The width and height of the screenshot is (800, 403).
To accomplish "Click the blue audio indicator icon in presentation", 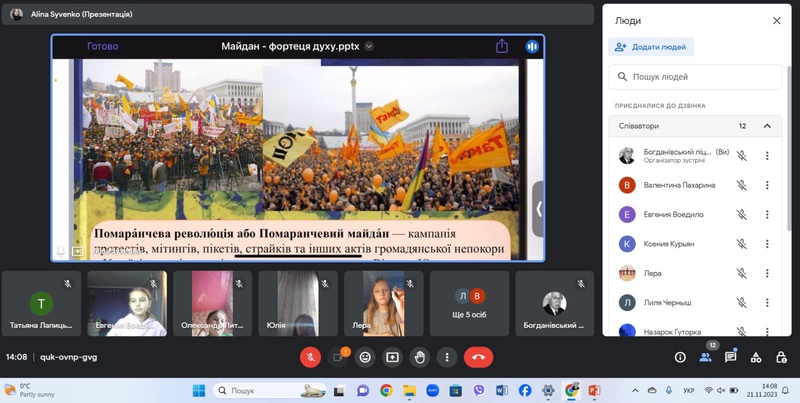I will coord(532,46).
